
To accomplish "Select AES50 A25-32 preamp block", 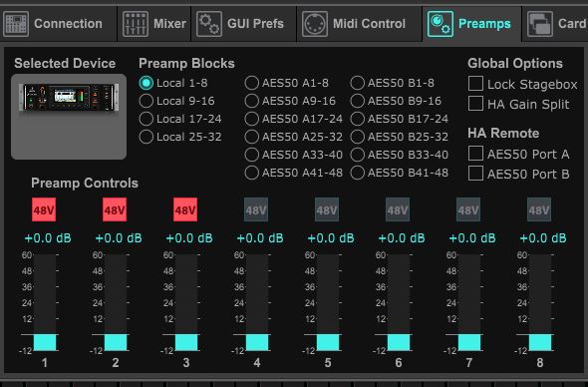I will pos(251,137).
